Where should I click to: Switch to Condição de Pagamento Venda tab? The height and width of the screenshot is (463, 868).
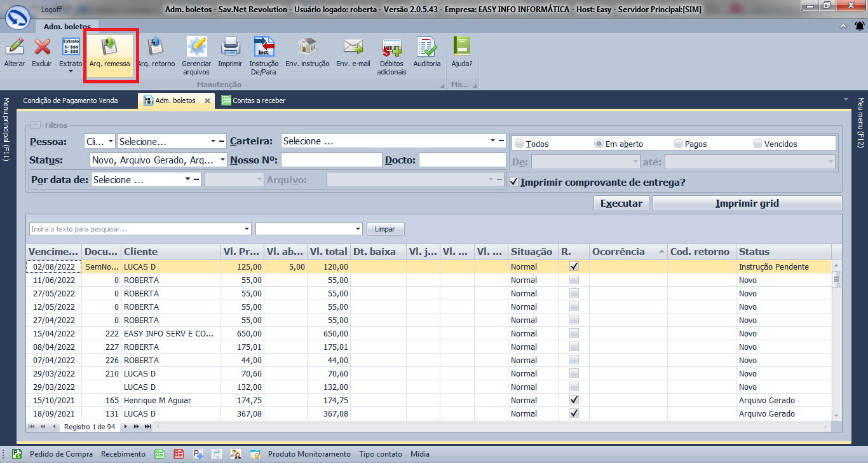pyautogui.click(x=70, y=100)
